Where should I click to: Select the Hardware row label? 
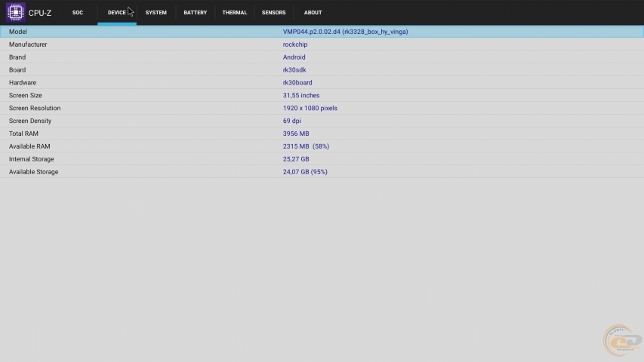pos(23,82)
